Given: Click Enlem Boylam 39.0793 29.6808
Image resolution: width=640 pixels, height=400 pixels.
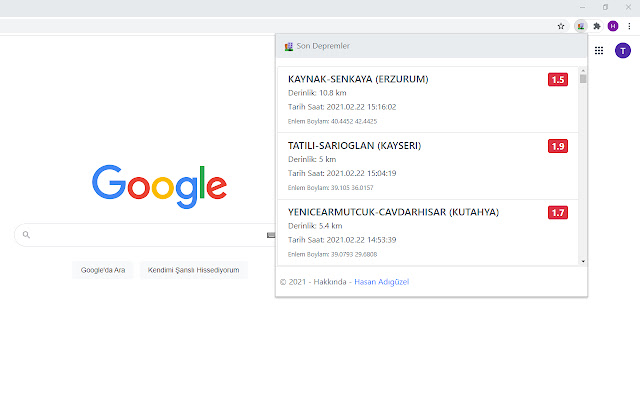Looking at the screenshot, I should coord(332,255).
